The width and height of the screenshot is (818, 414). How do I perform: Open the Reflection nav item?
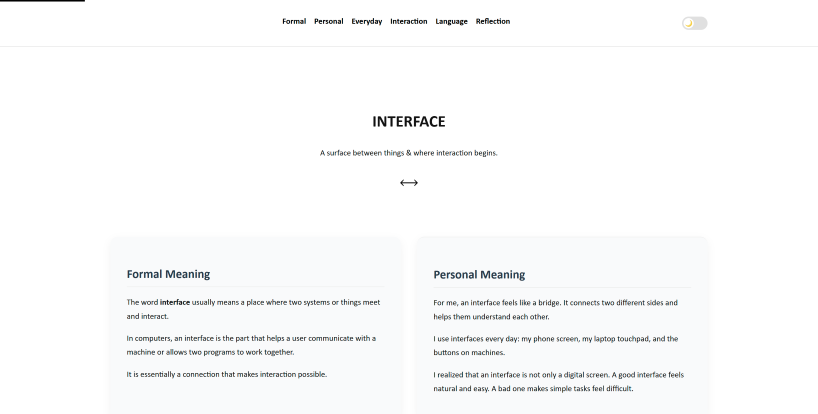coord(492,21)
